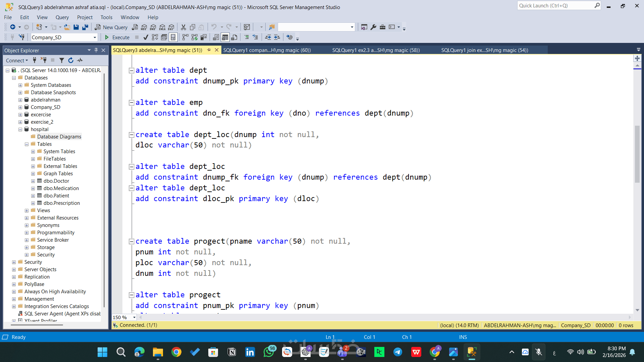Click the Parse checkmark icon
Screen dimensions: 644x362
point(146,37)
